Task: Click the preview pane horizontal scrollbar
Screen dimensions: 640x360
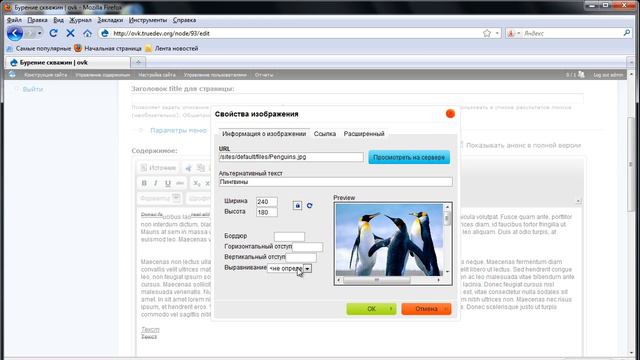Action: coord(388,280)
